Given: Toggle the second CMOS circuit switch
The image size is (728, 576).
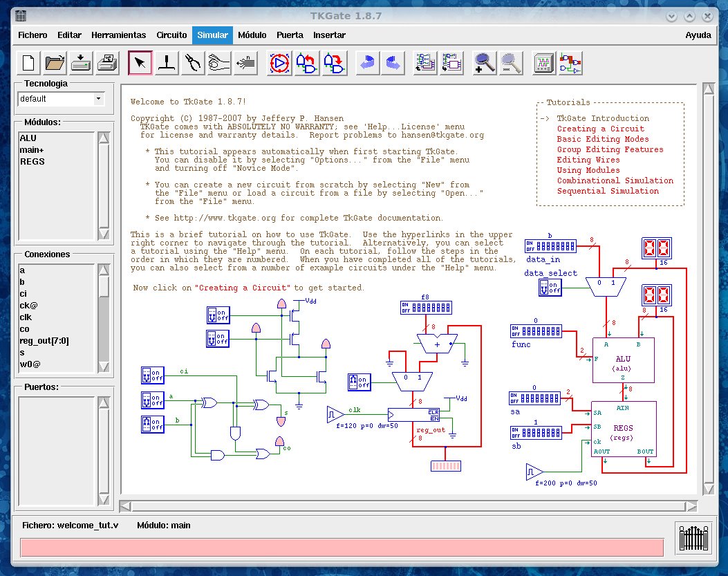Looking at the screenshot, I should click(218, 338).
